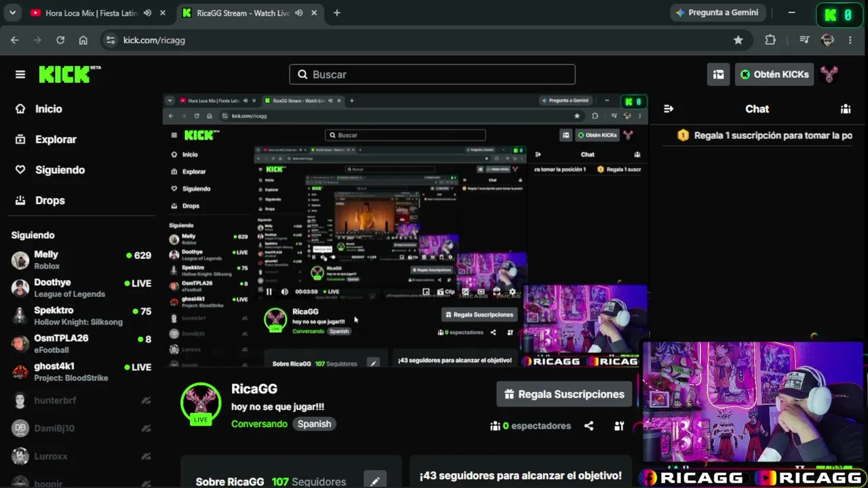
Task: Open OsmTPLA26's eFootball channel
Action: [x=81, y=344]
